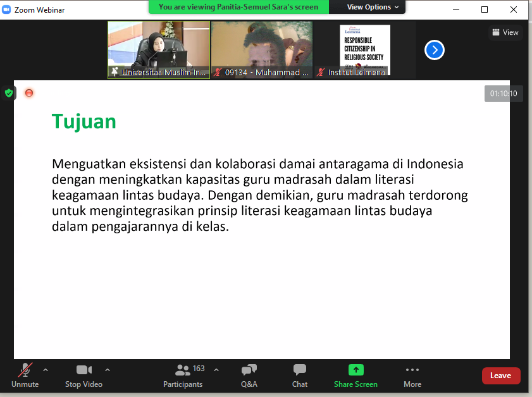Open the Q&A panel

pos(249,376)
